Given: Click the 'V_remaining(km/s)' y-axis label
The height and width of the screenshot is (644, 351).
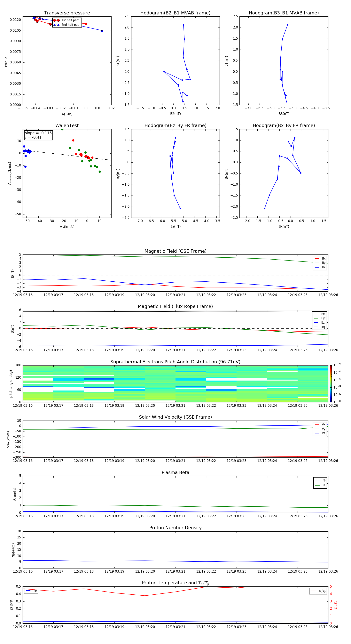Looking at the screenshot, I should click(x=10, y=173).
